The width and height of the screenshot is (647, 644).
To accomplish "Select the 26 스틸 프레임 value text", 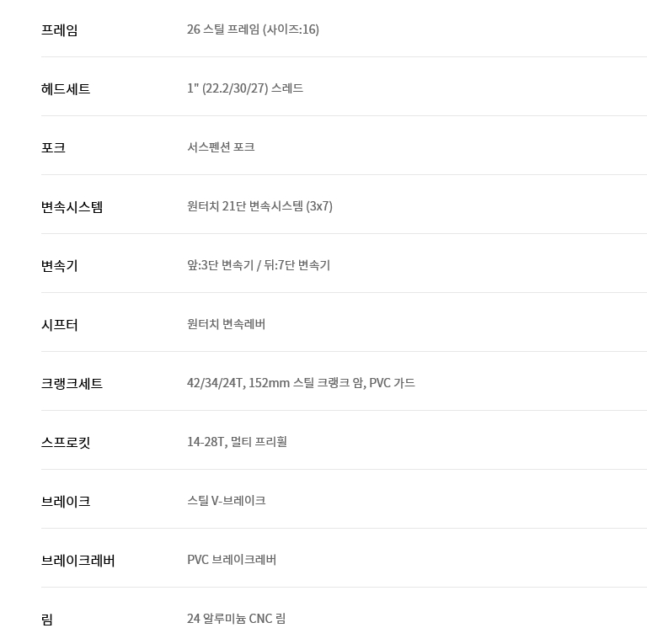I will [x=253, y=29].
